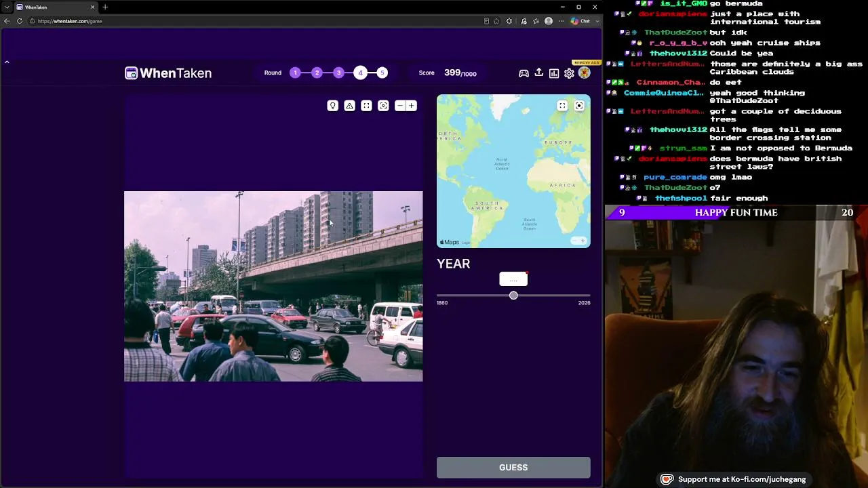Click the year slider handle

[513, 296]
